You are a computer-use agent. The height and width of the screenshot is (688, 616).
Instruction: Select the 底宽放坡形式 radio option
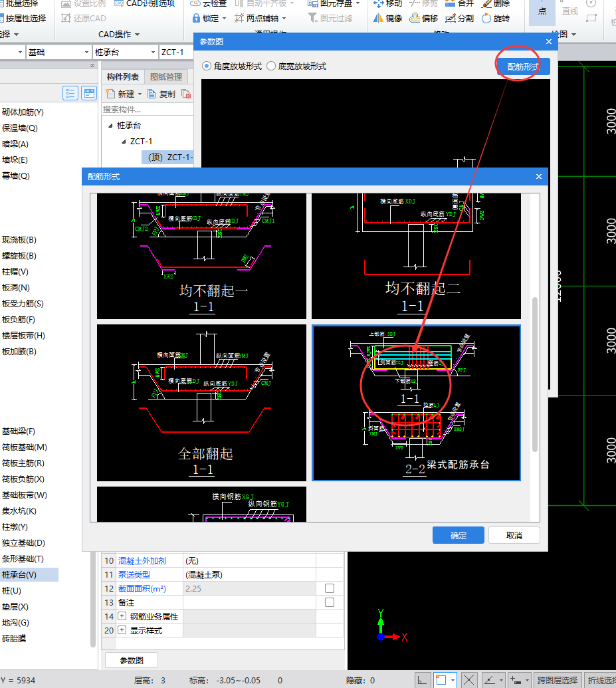[270, 66]
